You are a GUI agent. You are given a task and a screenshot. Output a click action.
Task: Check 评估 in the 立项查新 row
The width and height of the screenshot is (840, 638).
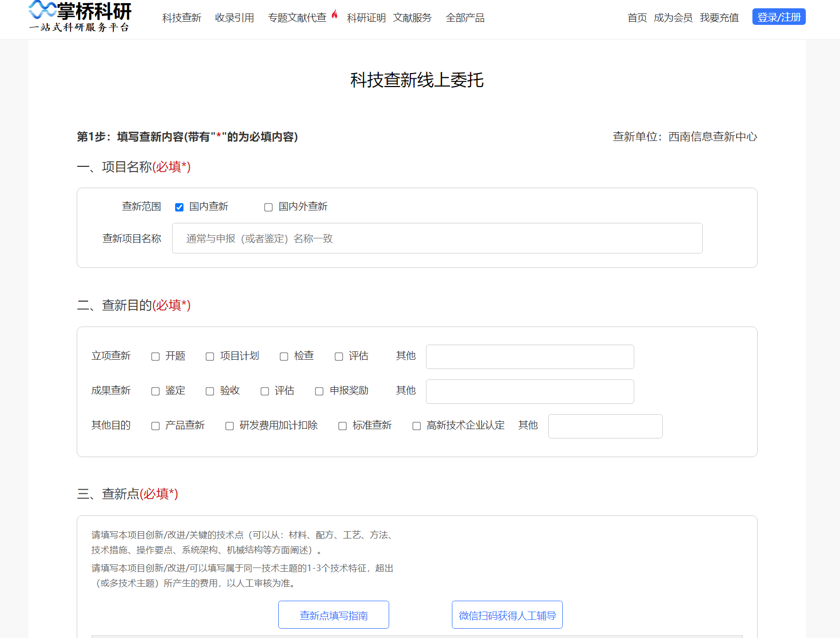(339, 357)
